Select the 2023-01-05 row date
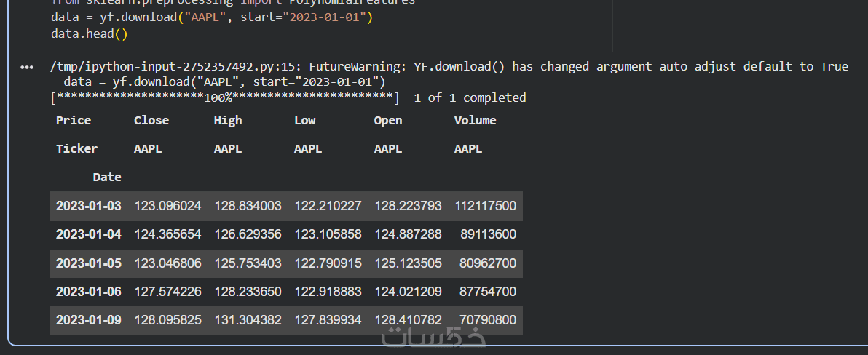 pyautogui.click(x=88, y=263)
